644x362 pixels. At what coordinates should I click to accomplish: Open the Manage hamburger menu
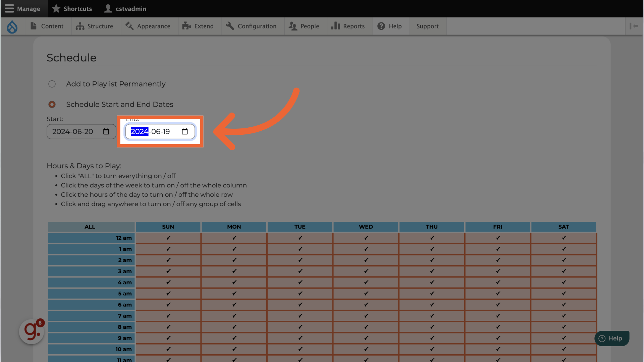click(x=23, y=9)
